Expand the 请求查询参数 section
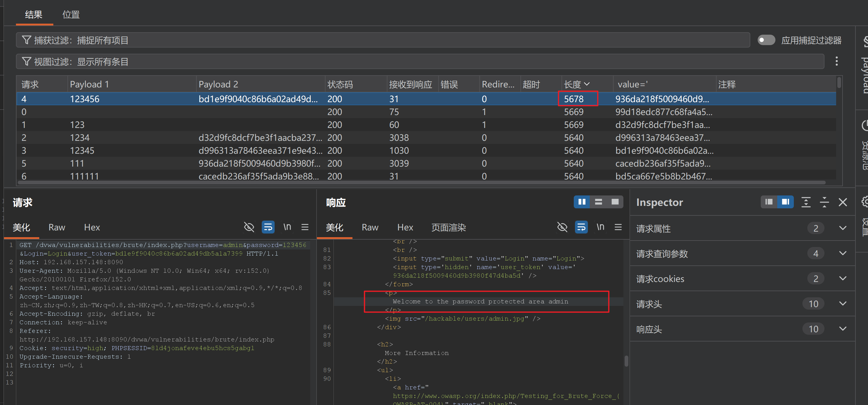This screenshot has width=868, height=405. 742,253
